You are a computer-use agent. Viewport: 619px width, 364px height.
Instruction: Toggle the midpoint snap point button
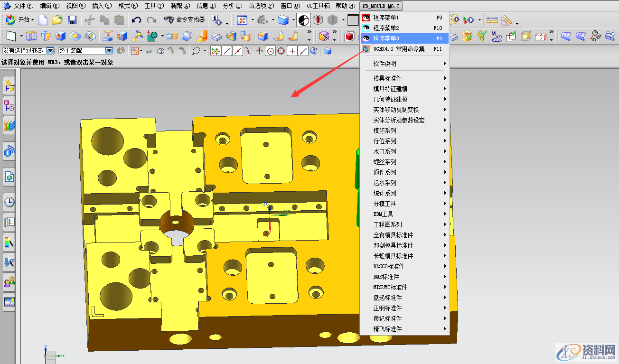pyautogui.click(x=238, y=51)
